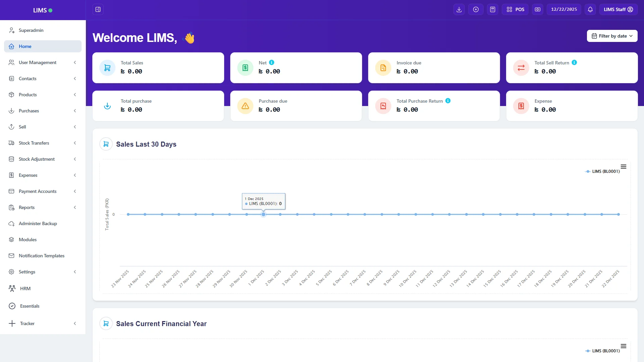This screenshot has width=644, height=362.
Task: Expand User Management menu
Action: point(43,62)
